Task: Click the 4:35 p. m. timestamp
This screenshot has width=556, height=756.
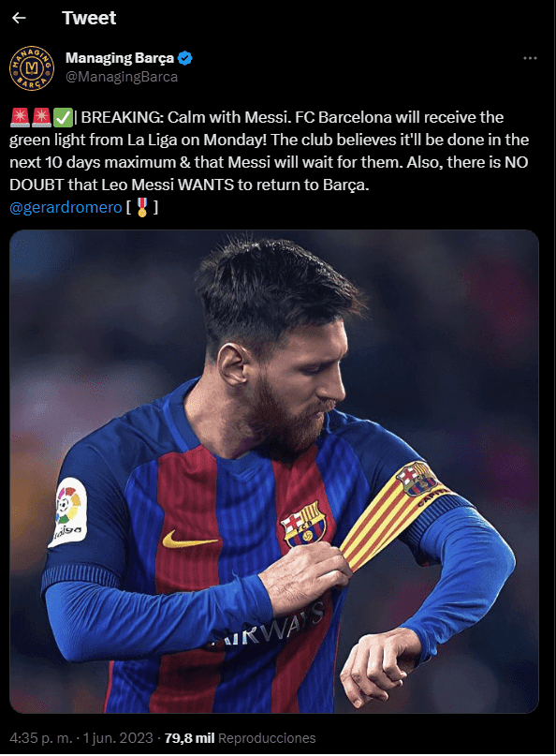Action: (x=41, y=737)
